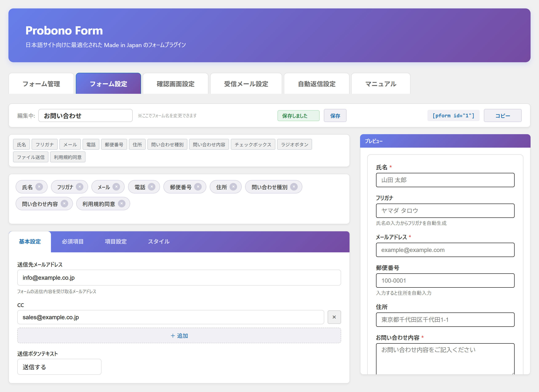Click the 保存 button
Screen dimensions: 539x392
(x=335, y=116)
